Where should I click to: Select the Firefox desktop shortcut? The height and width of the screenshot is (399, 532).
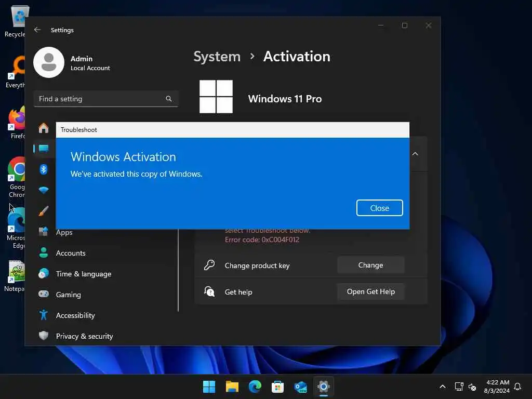17,123
